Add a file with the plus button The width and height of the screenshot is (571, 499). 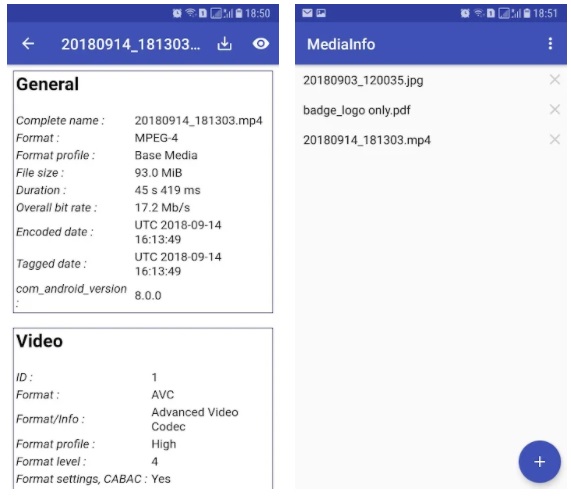539,462
